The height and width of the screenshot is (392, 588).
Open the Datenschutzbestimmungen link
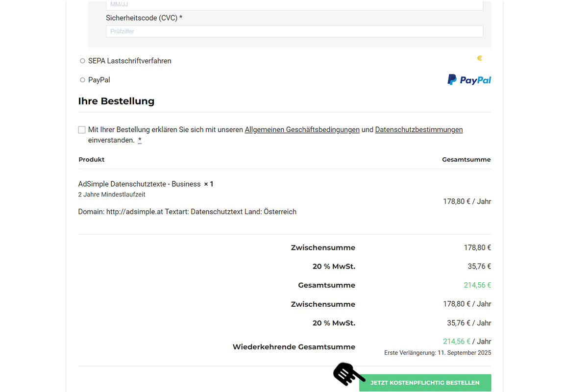click(418, 130)
